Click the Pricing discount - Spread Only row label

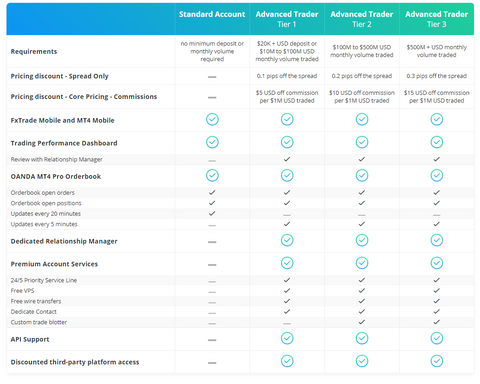click(60, 76)
